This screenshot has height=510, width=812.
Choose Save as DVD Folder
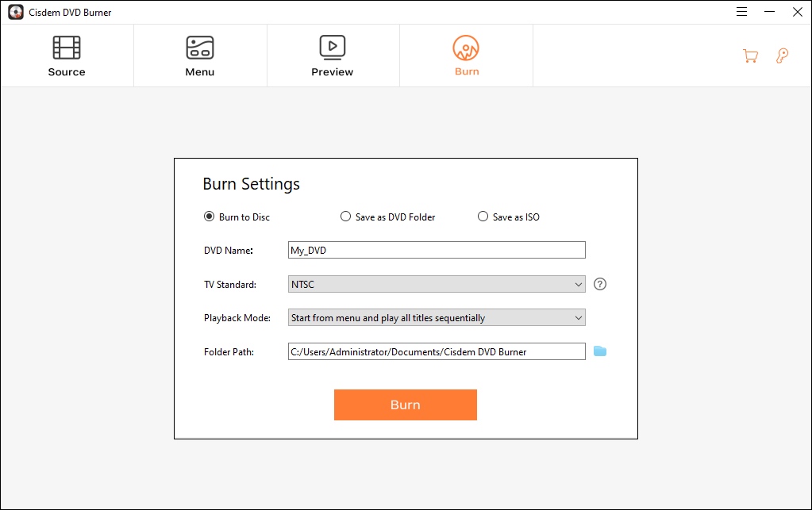click(x=345, y=216)
